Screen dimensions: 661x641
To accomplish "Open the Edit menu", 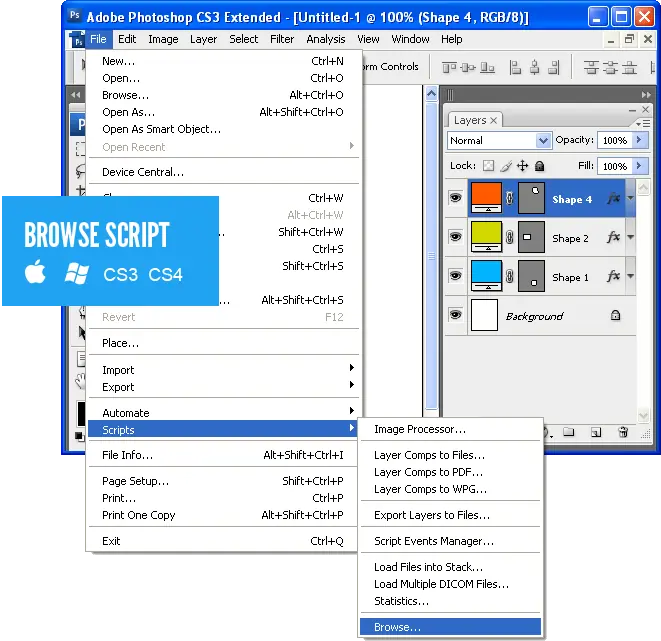I will [127, 39].
